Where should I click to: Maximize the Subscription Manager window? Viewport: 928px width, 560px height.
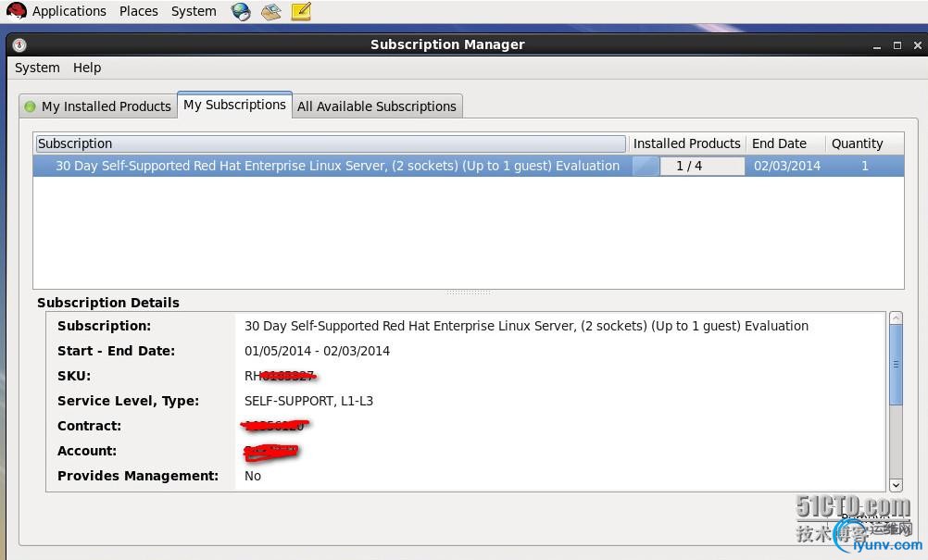tap(897, 45)
